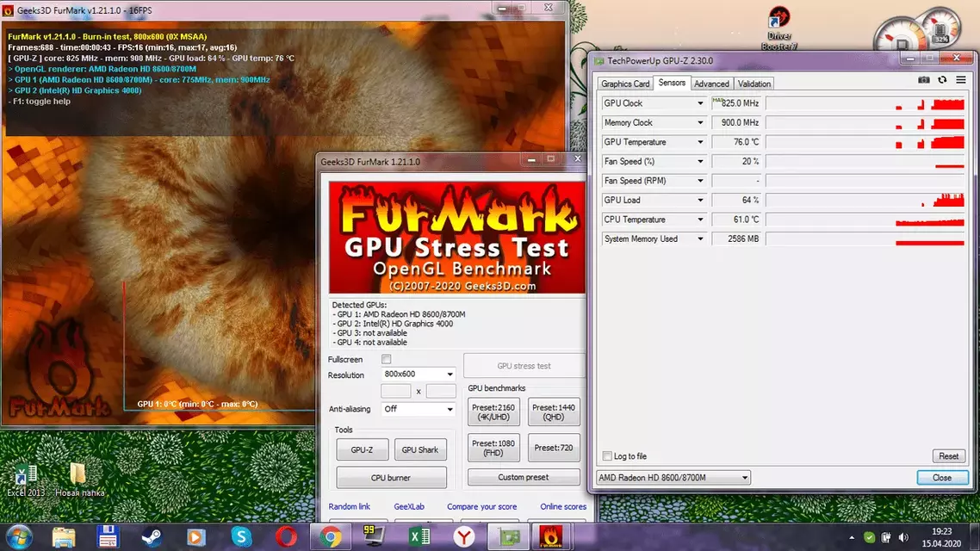Launch Steam from the taskbar
The image size is (980, 551).
[152, 537]
